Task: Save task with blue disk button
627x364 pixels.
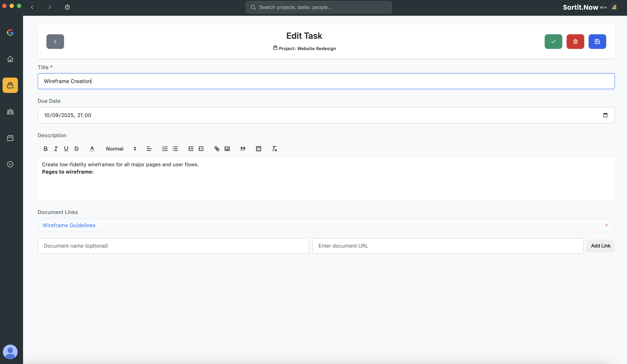Action: tap(597, 42)
